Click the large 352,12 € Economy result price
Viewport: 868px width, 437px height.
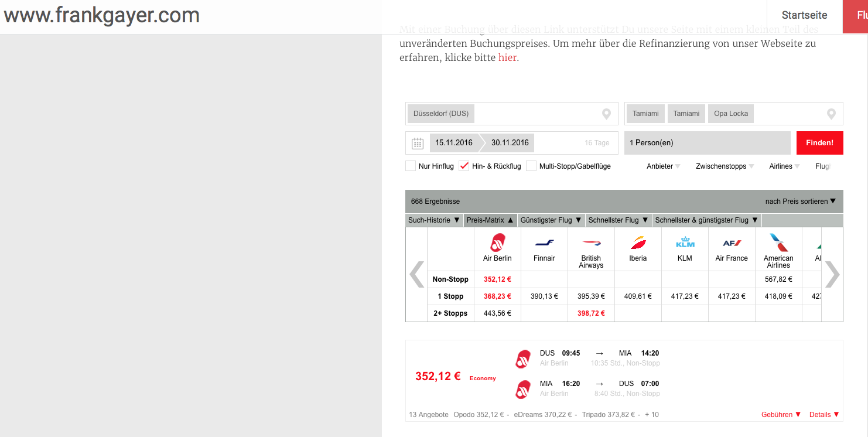click(x=438, y=377)
